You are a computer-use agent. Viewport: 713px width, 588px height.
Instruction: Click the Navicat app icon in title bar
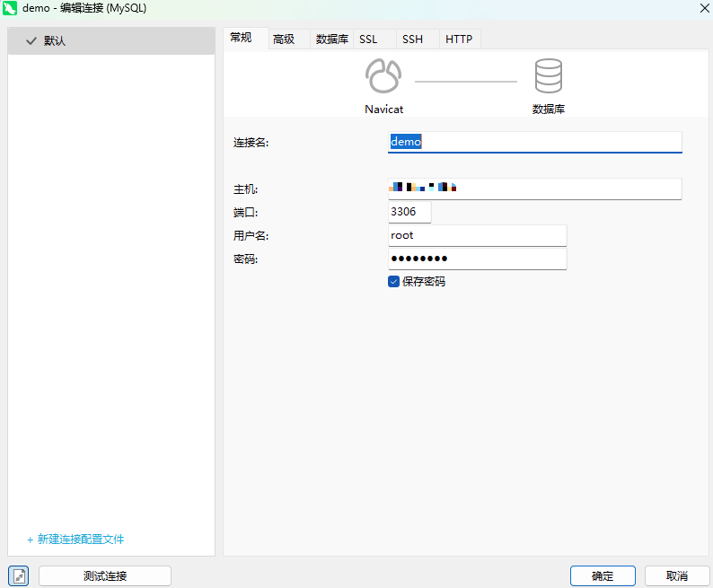click(11, 8)
